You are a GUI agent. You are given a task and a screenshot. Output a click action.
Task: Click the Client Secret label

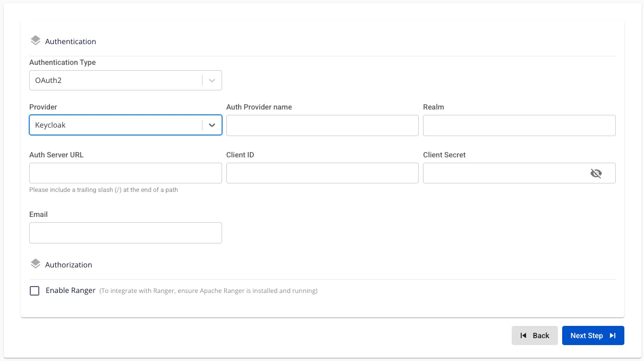coord(444,155)
